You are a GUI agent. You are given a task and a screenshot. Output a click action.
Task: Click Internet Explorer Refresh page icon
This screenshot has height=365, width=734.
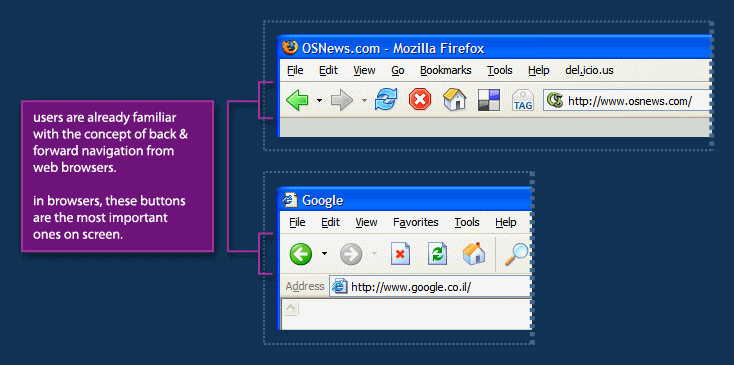[438, 255]
